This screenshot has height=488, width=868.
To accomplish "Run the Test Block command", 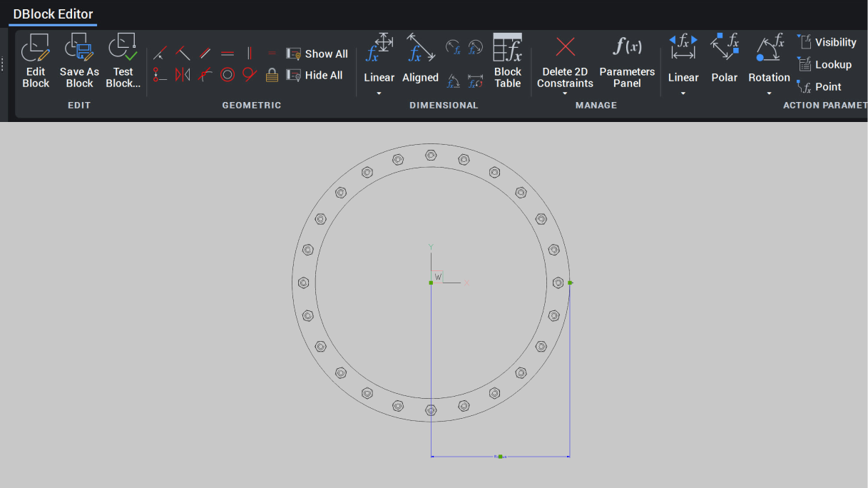I will [123, 61].
